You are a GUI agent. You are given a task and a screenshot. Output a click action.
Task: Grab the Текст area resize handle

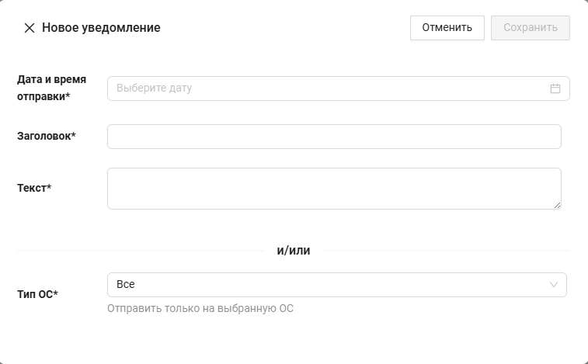557,205
